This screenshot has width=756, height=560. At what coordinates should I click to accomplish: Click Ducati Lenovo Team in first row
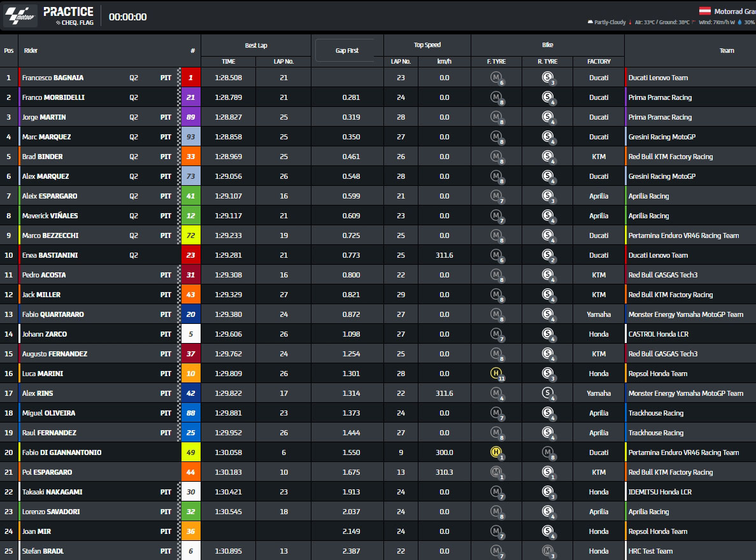pos(658,78)
